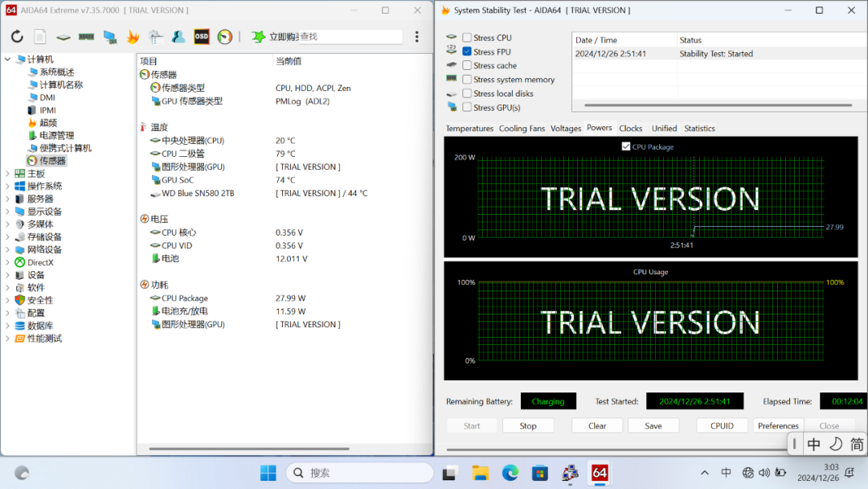Toggle the CPU Package graph checkbox

click(626, 146)
